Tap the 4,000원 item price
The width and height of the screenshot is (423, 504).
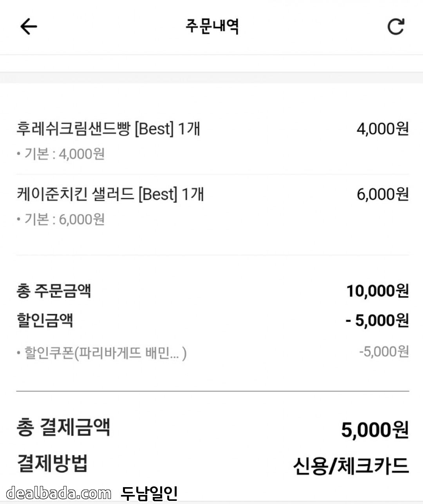click(x=382, y=129)
